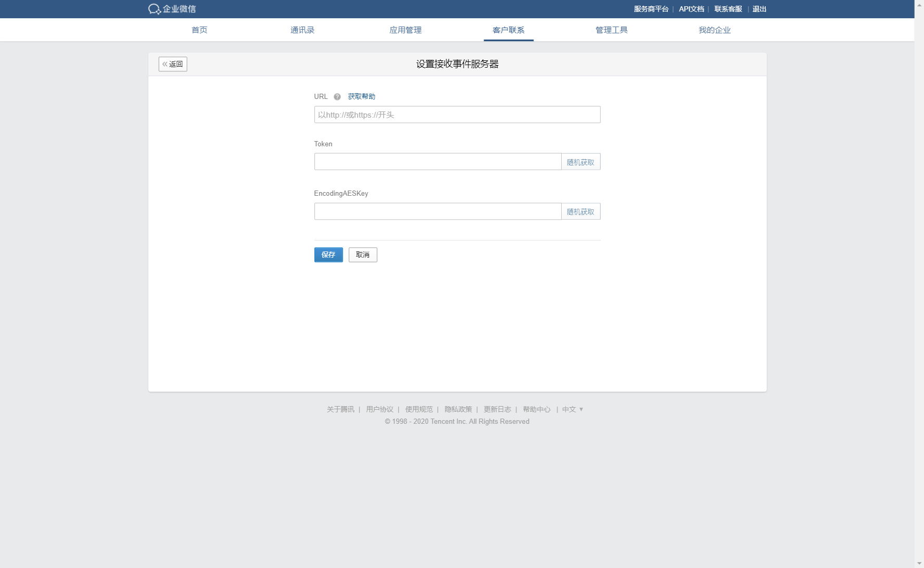The image size is (924, 568).
Task: Click the Tencent copyright text
Action: 457,422
